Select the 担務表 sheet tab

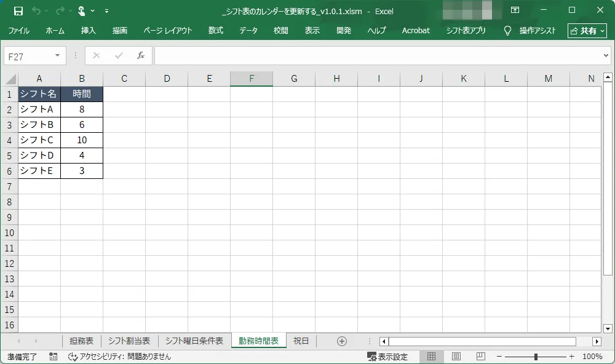click(x=82, y=340)
